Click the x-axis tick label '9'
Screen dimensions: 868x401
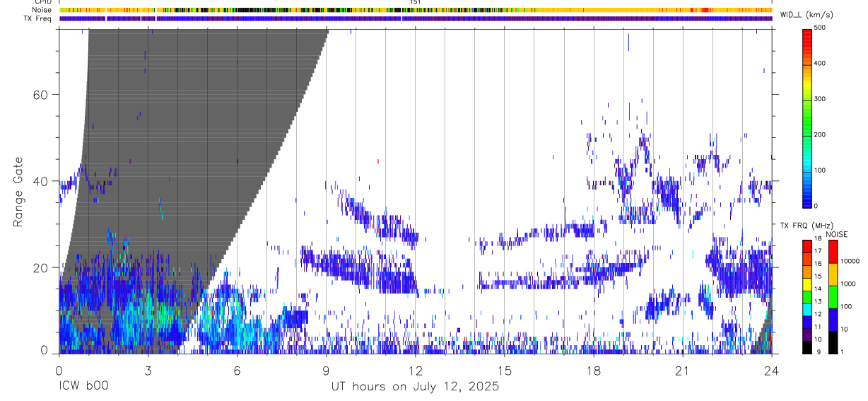pyautogui.click(x=326, y=371)
